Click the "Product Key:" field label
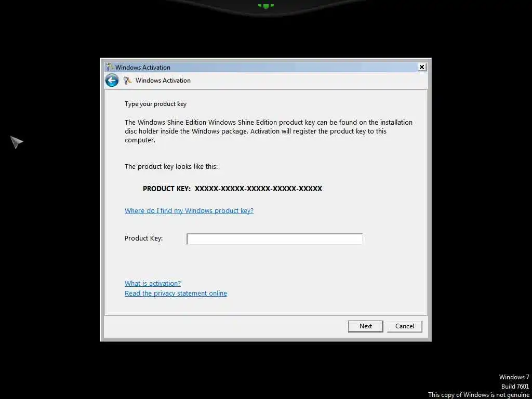The height and width of the screenshot is (399, 532). 143,238
